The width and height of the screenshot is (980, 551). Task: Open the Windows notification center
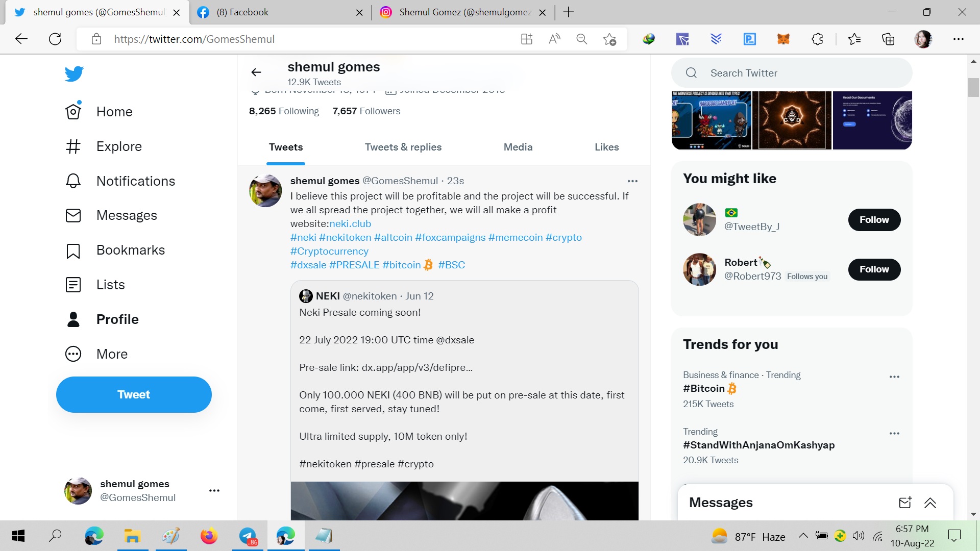[x=954, y=536]
